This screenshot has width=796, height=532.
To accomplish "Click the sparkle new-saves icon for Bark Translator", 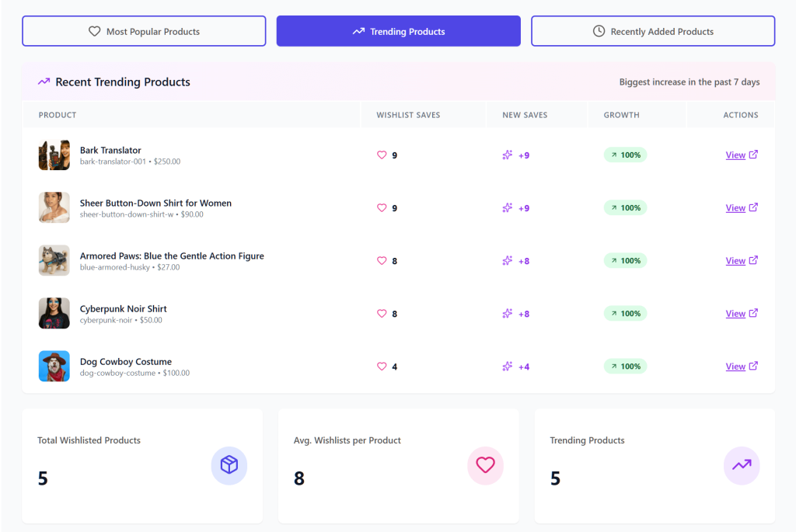I will click(509, 155).
